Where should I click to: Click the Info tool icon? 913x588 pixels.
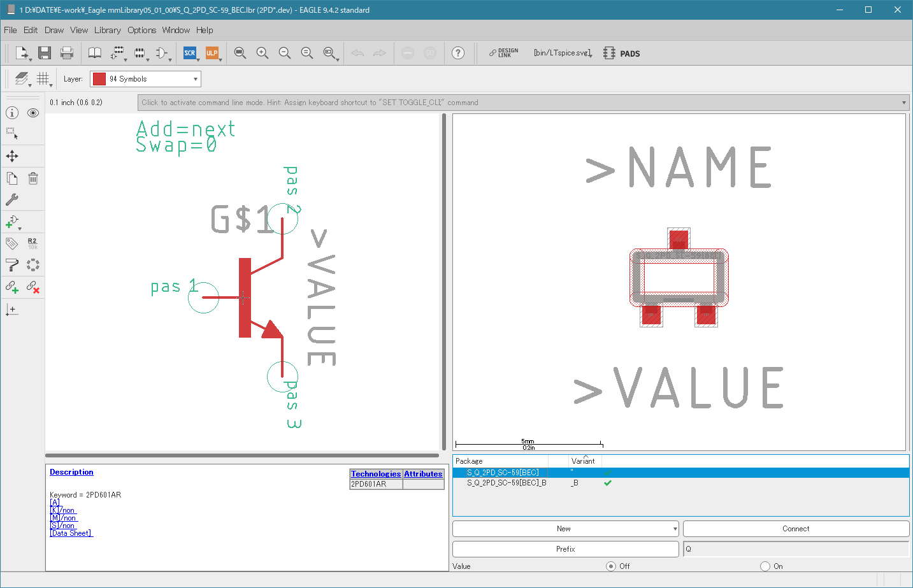(x=12, y=113)
